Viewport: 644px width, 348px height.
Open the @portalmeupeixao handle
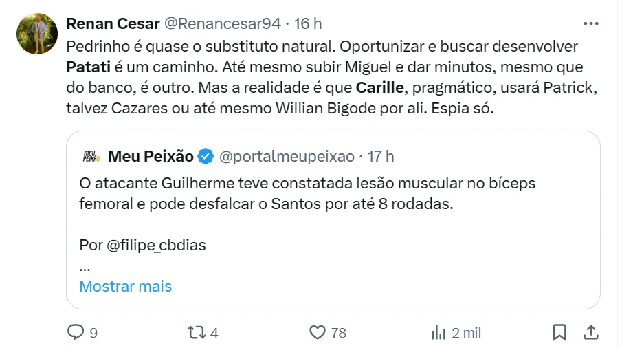point(287,157)
